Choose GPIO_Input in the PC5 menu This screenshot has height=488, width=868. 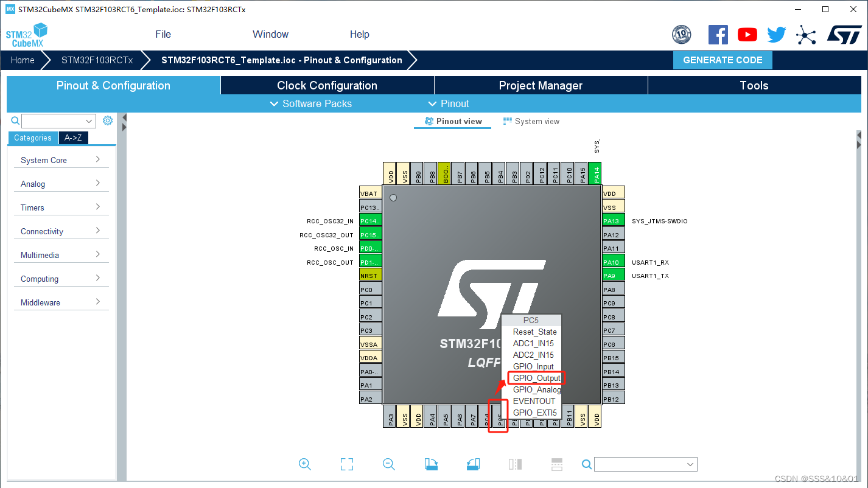[533, 366]
